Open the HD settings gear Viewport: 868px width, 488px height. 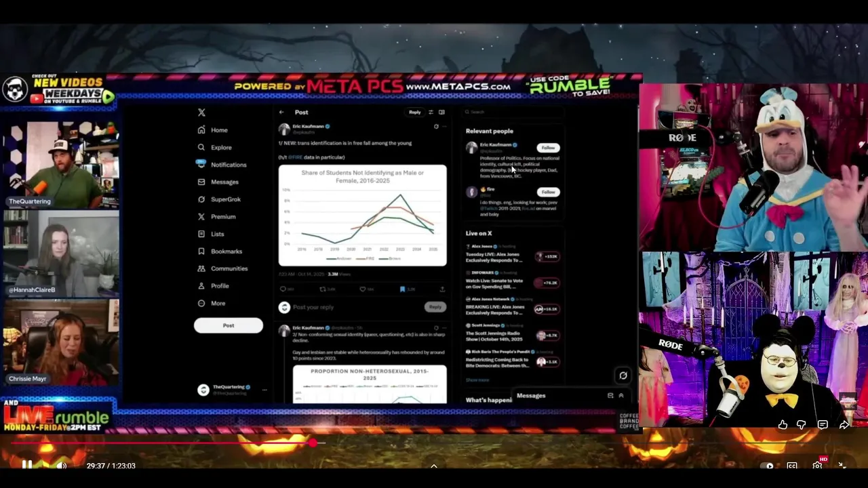(x=818, y=465)
